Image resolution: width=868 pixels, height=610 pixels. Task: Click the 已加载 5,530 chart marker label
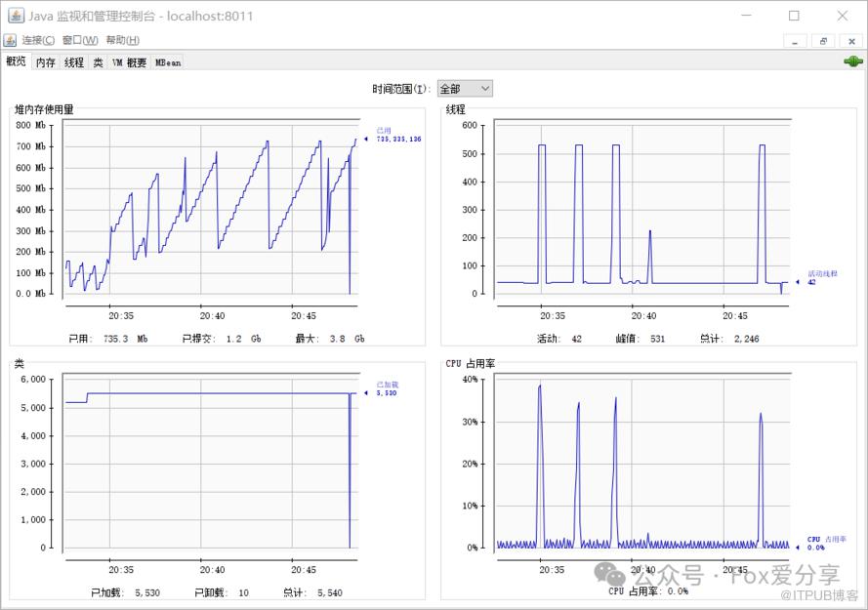(387, 388)
